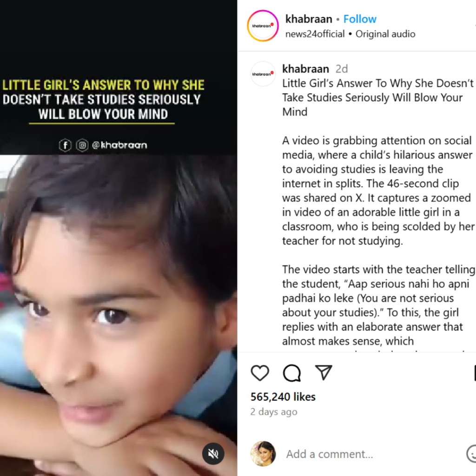Viewport: 476px width, 476px height.
Task: Open khabraan profile picture with story ring
Action: [263, 26]
